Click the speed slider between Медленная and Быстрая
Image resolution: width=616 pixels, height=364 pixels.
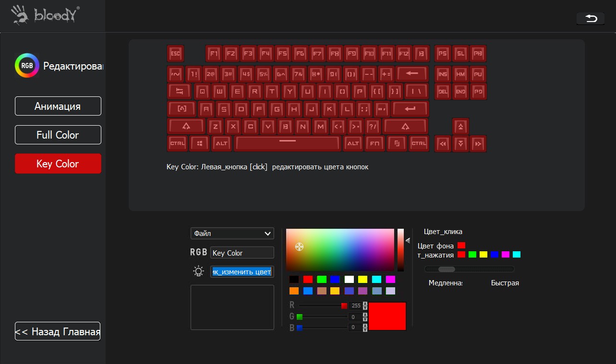[x=469, y=269]
